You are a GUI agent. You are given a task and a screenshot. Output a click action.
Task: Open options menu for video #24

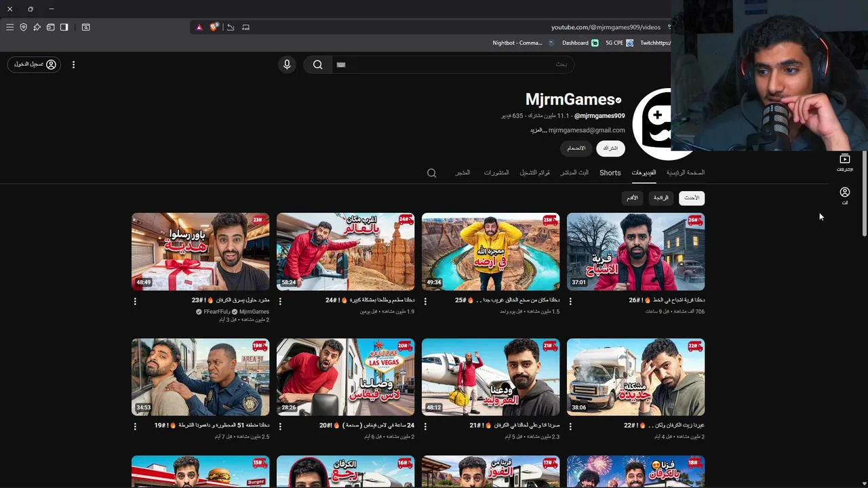pyautogui.click(x=280, y=301)
